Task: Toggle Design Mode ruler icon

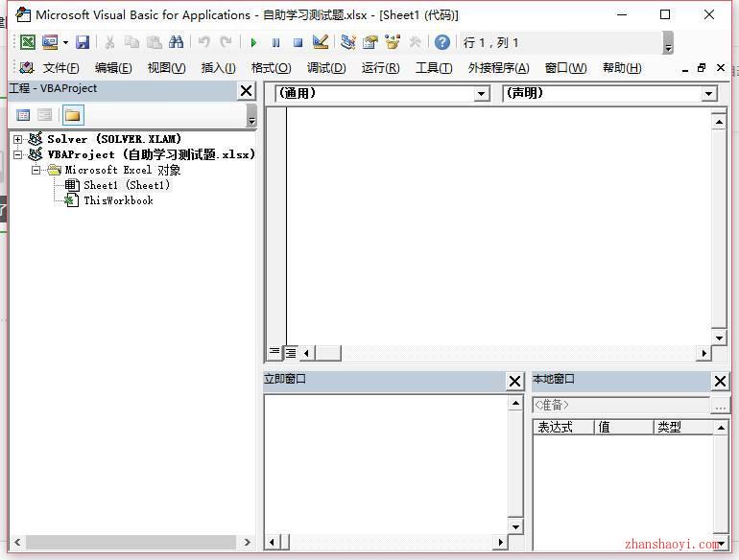Action: [x=321, y=43]
